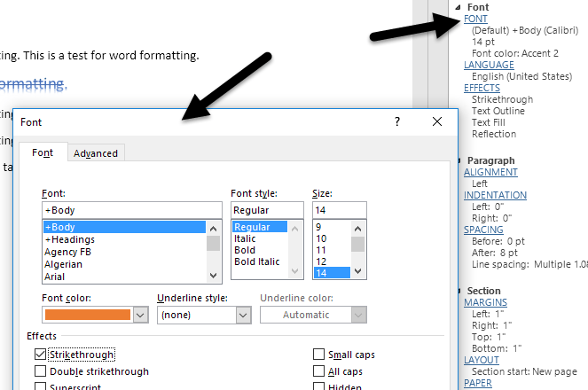Open the FONT link in formatting pane
The height and width of the screenshot is (390, 588).
pos(475,19)
